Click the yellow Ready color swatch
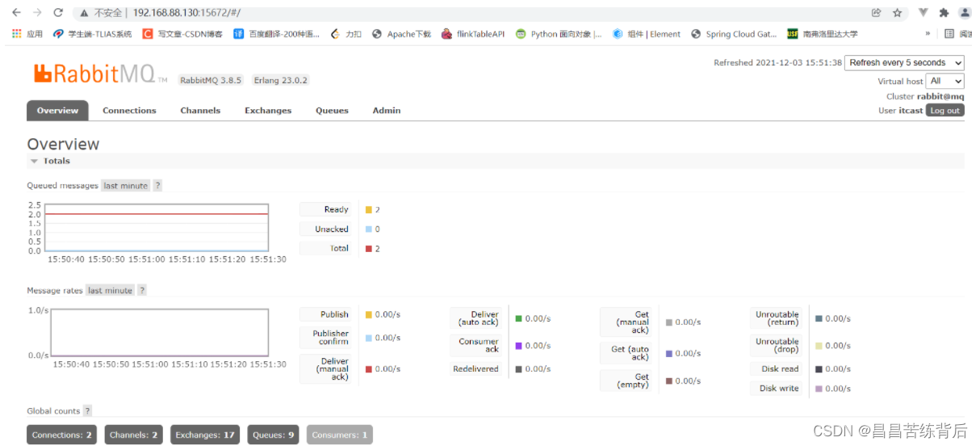The height and width of the screenshot is (446, 980). (x=368, y=210)
